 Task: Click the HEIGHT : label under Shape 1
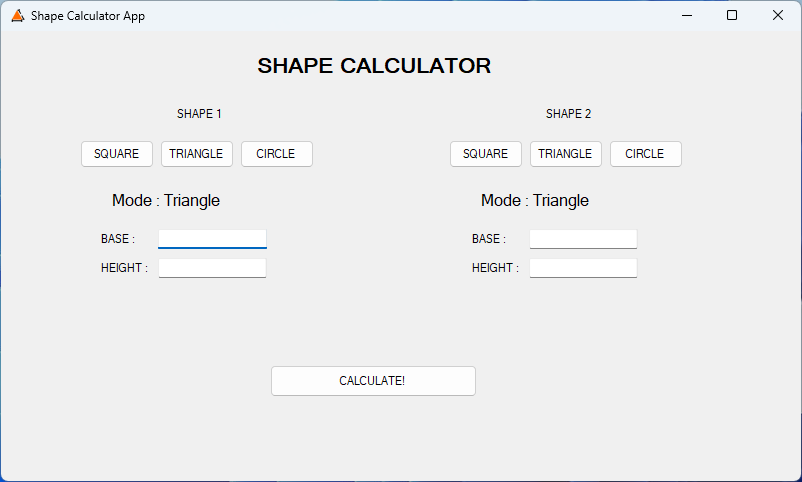124,268
